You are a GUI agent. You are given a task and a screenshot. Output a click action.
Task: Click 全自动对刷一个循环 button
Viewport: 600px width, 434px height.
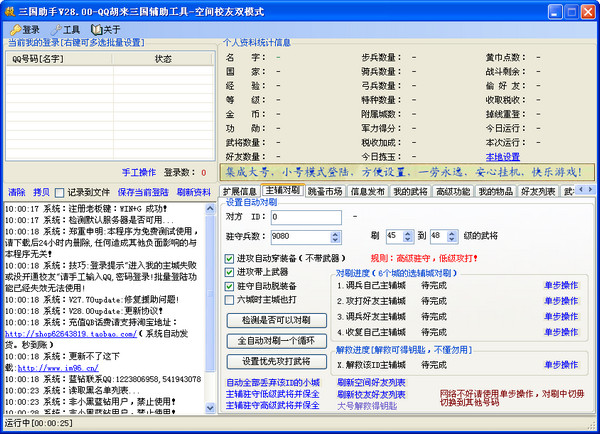coord(277,341)
